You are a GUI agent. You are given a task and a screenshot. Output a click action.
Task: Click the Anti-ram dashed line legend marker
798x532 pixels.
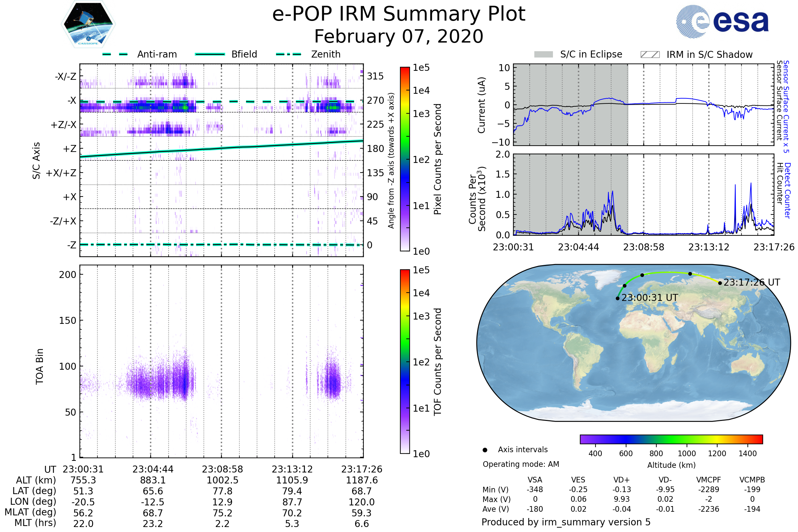pyautogui.click(x=115, y=54)
